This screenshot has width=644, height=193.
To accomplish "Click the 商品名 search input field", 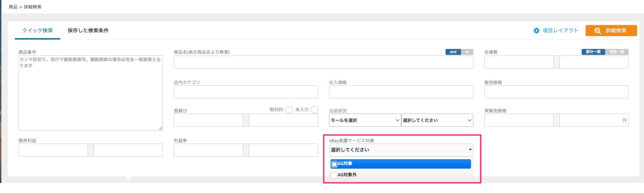I will [x=323, y=62].
